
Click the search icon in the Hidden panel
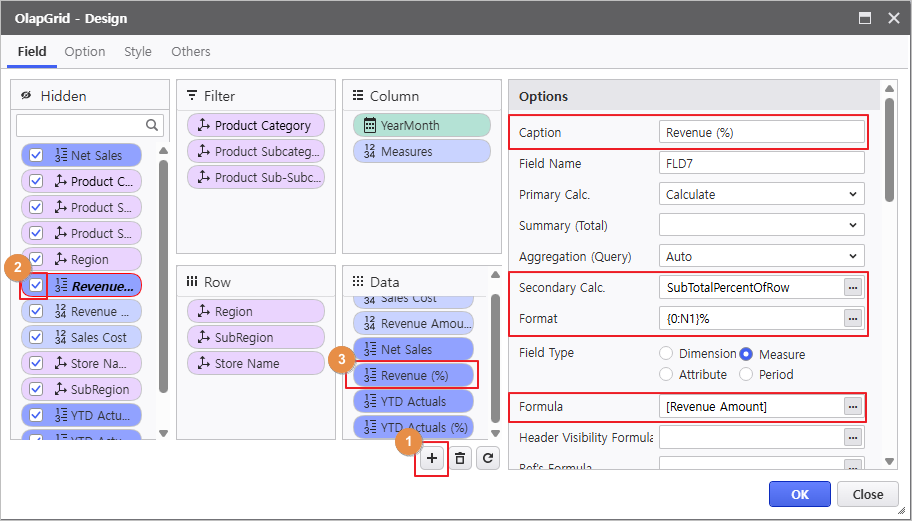click(x=153, y=125)
